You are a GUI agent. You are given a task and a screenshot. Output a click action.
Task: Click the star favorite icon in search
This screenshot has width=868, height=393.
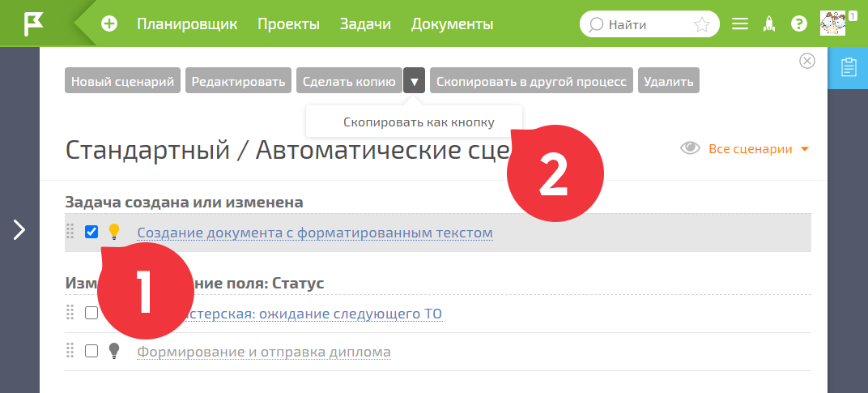click(x=701, y=24)
